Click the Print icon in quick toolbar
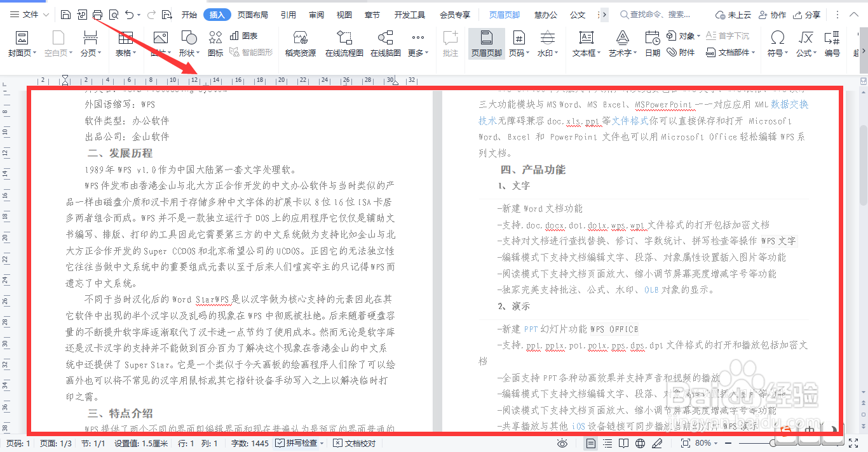This screenshot has width=868, height=452. pos(97,15)
